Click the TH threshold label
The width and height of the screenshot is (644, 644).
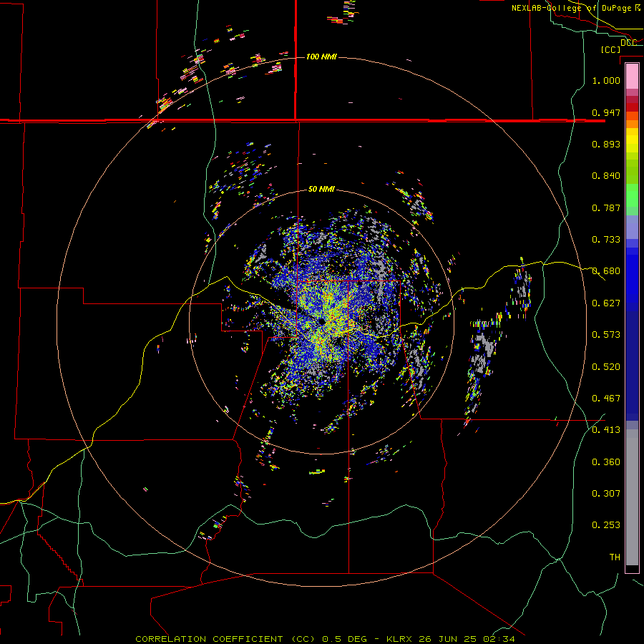point(615,557)
